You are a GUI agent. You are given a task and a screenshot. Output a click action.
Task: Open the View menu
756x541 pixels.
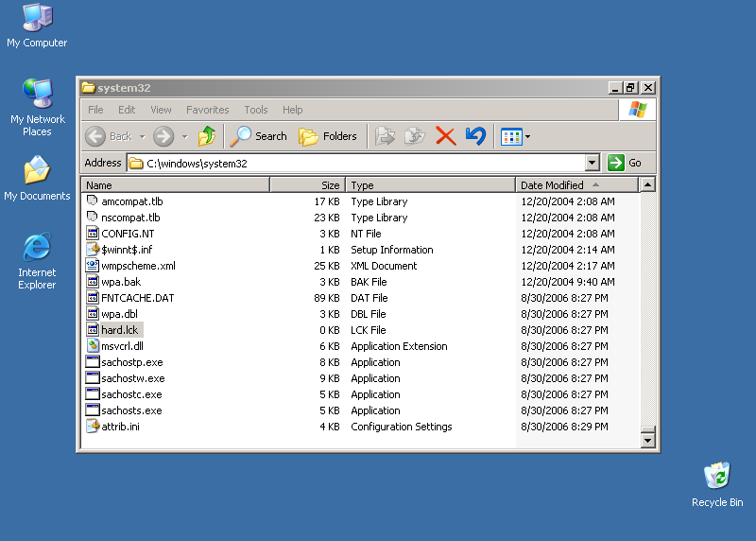coord(161,110)
